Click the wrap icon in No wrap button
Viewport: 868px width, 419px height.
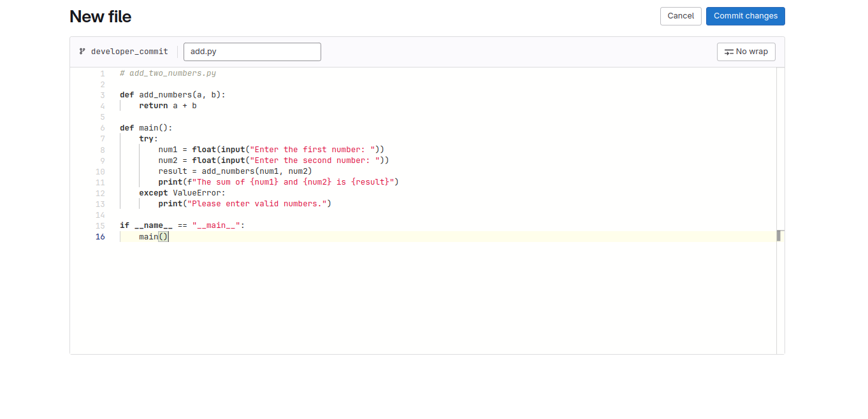729,52
